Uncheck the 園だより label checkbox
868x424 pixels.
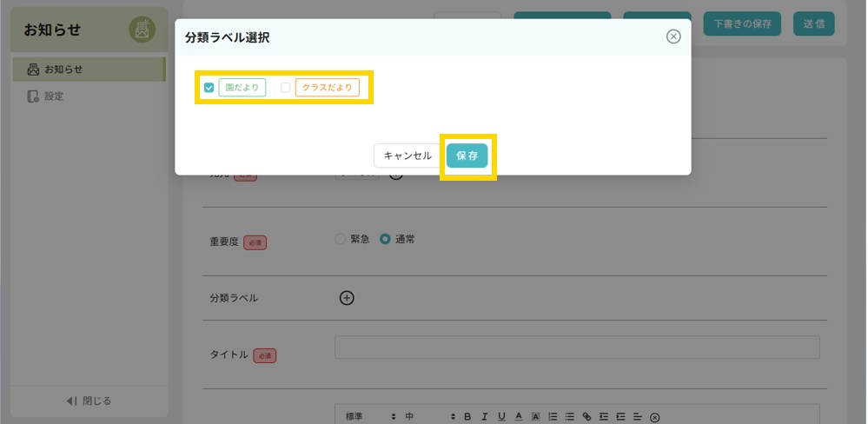[x=209, y=88]
